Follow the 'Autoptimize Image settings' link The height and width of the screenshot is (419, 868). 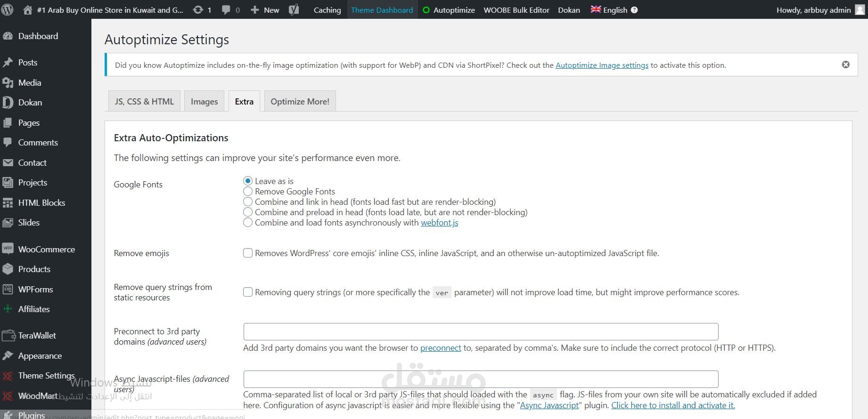(602, 65)
